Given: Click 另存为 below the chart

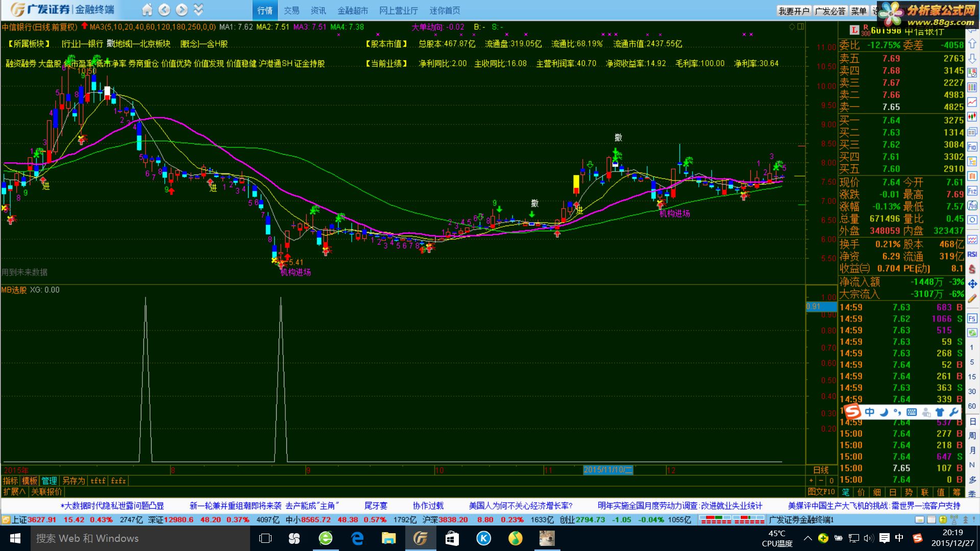Looking at the screenshot, I should [73, 481].
